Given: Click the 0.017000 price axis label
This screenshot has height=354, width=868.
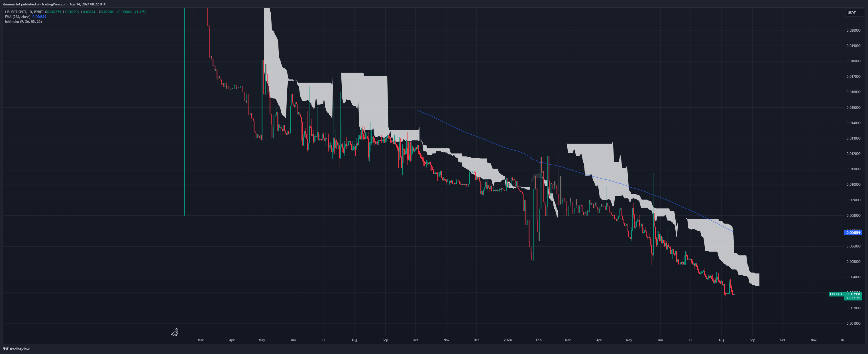Looking at the screenshot, I should pos(853,76).
